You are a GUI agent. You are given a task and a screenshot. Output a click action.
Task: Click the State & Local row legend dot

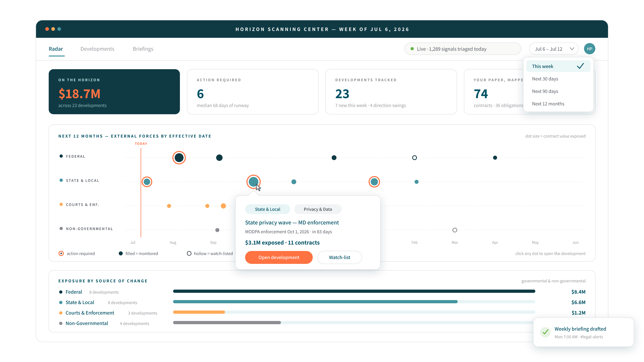point(61,180)
